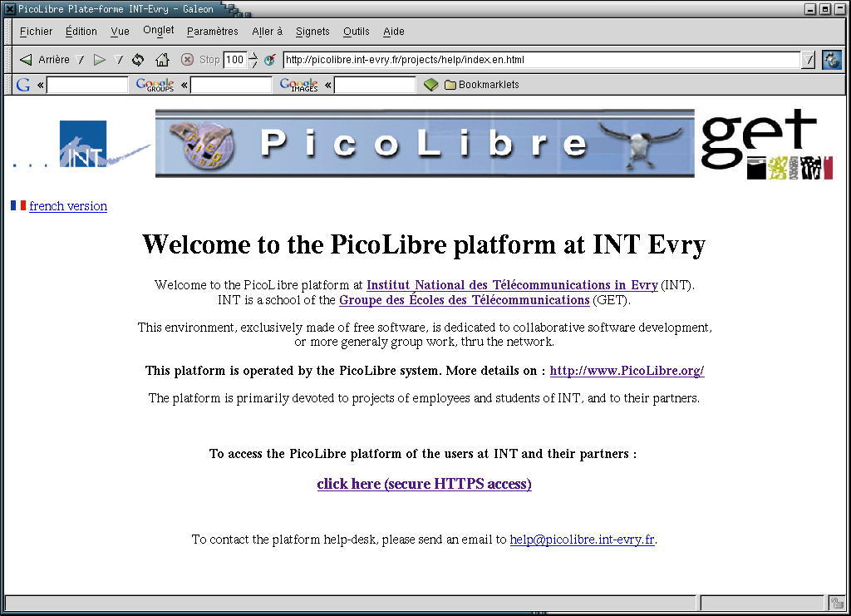This screenshot has height=616, width=851.
Task: Click the Stop loading icon
Action: click(x=188, y=60)
